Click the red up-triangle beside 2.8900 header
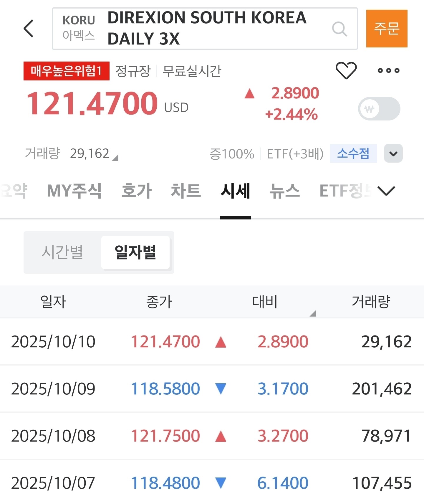 point(249,94)
